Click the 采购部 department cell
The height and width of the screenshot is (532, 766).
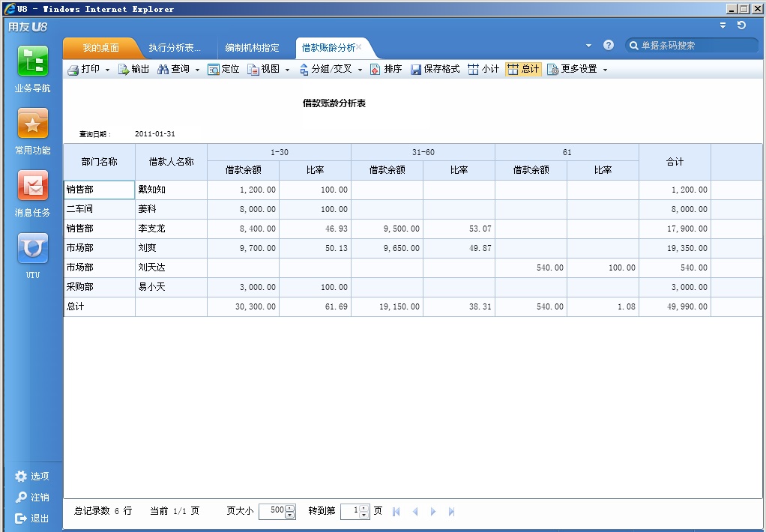pos(99,287)
